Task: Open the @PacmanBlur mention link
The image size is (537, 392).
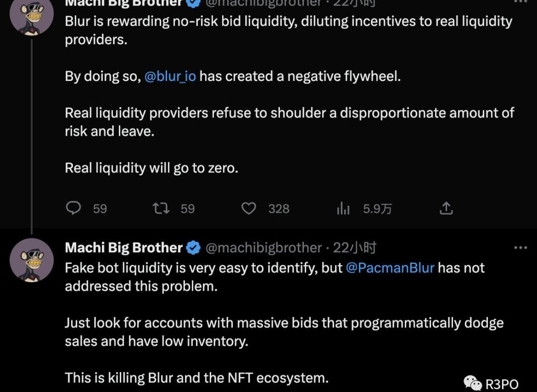Action: pyautogui.click(x=390, y=268)
